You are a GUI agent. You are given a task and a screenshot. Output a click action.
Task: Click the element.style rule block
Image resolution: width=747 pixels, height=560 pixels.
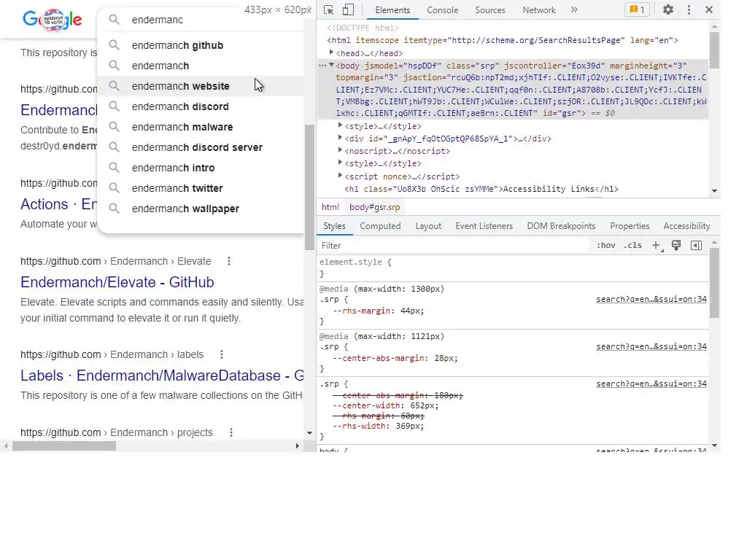point(513,268)
